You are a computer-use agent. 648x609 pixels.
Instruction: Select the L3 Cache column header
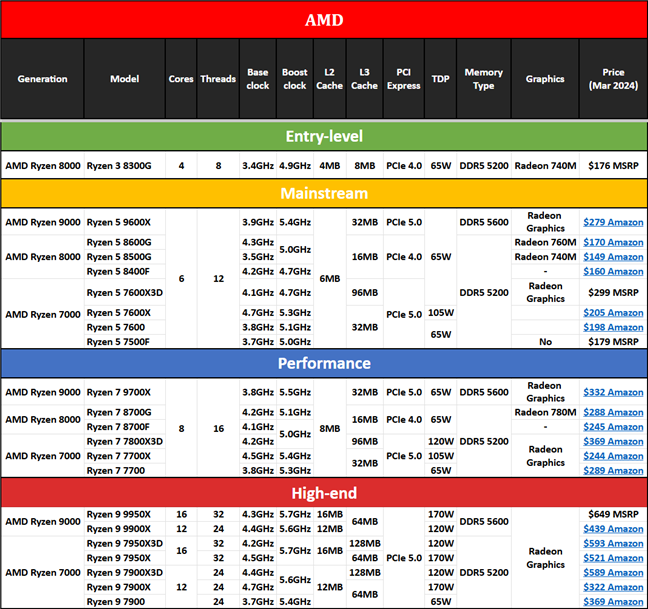coord(364,79)
